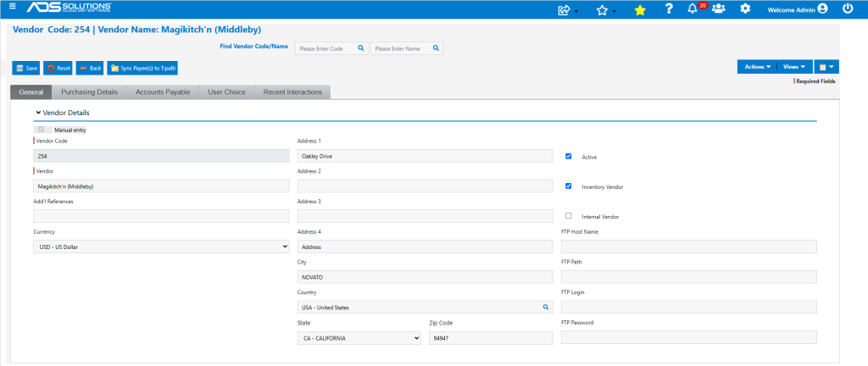Open the help question mark icon
The height and width of the screenshot is (366, 868).
pyautogui.click(x=669, y=8)
